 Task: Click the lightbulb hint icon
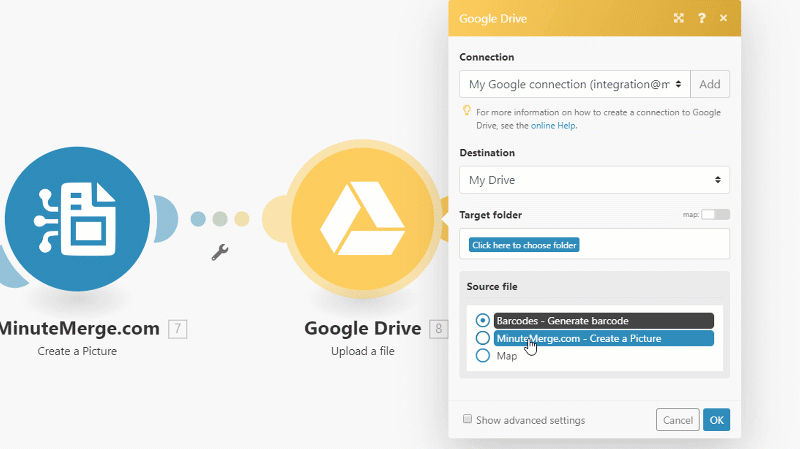click(466, 112)
